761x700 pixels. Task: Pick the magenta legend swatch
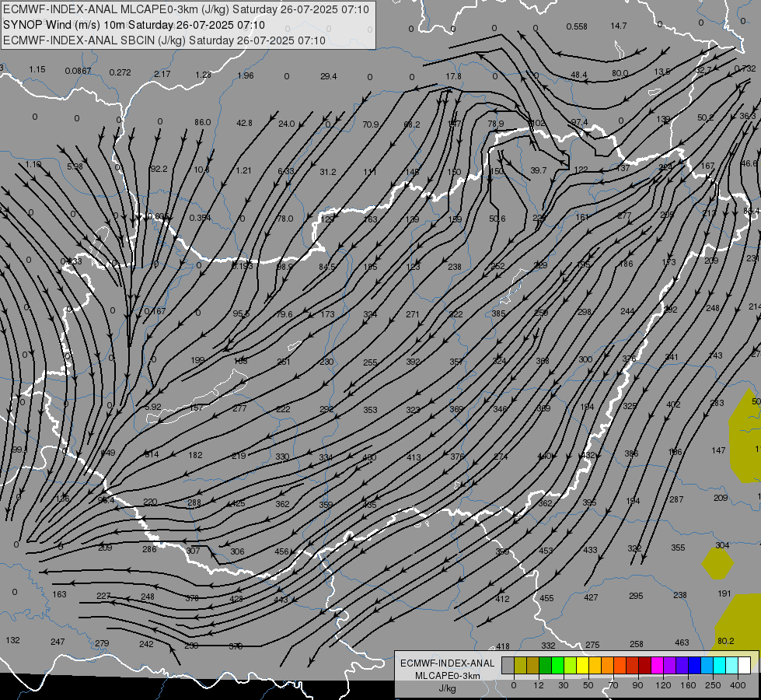(657, 665)
